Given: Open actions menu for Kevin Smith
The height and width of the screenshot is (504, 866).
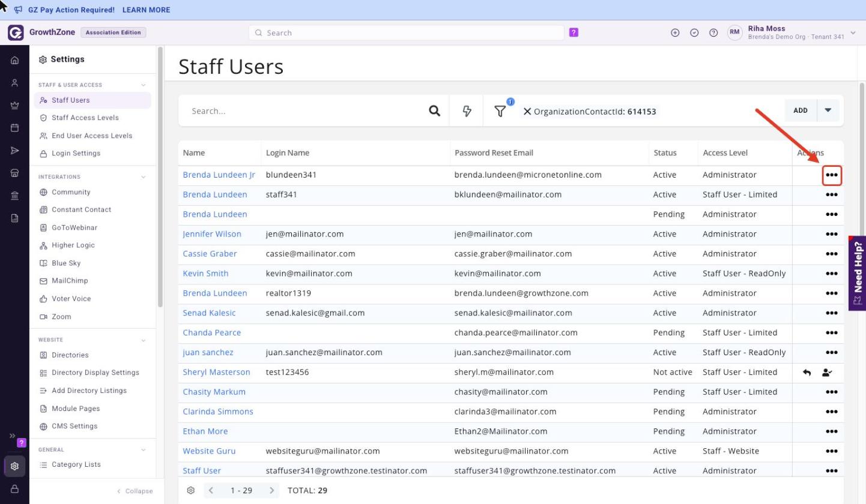Looking at the screenshot, I should point(831,274).
